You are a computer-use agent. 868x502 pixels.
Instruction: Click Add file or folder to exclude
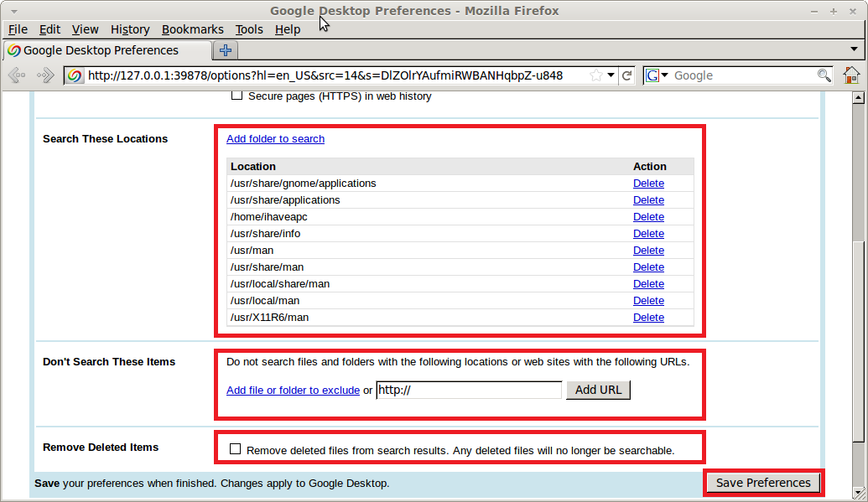point(293,391)
